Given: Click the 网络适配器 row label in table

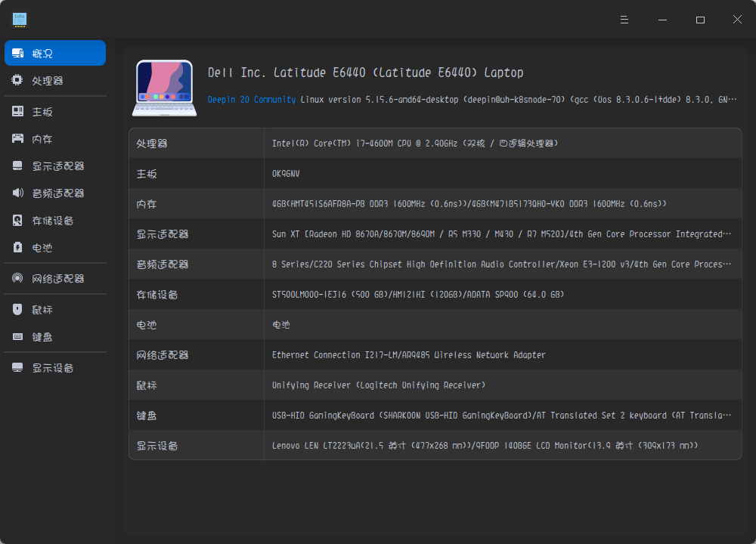Looking at the screenshot, I should tap(163, 355).
